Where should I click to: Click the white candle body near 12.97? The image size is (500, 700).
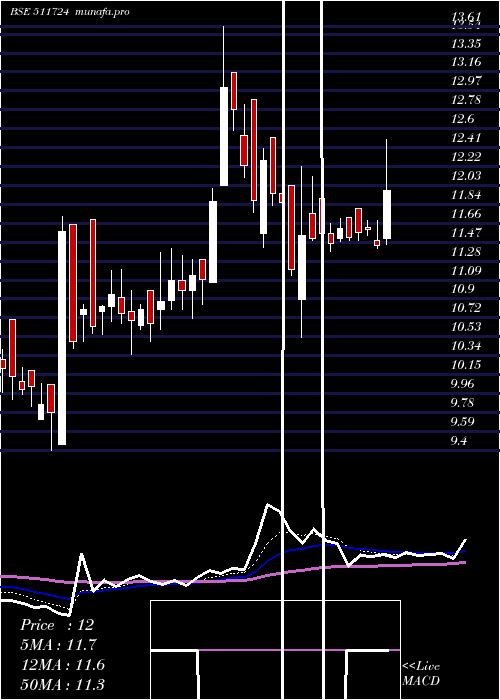pos(224,136)
